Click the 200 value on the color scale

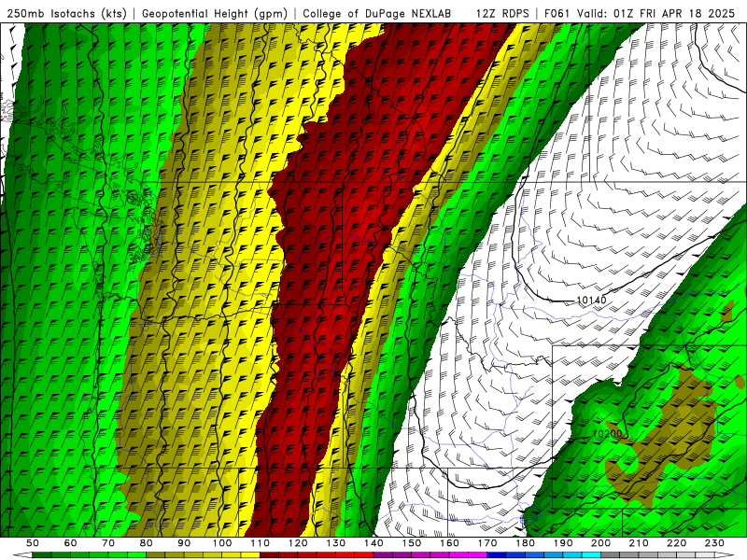[600, 543]
